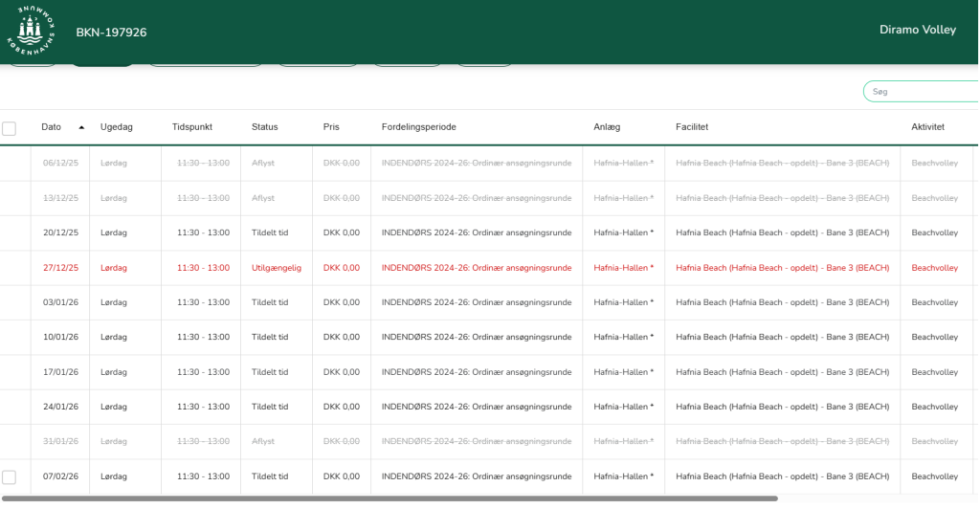980x509 pixels.
Task: Click the Aktivitet column header
Action: 927,127
